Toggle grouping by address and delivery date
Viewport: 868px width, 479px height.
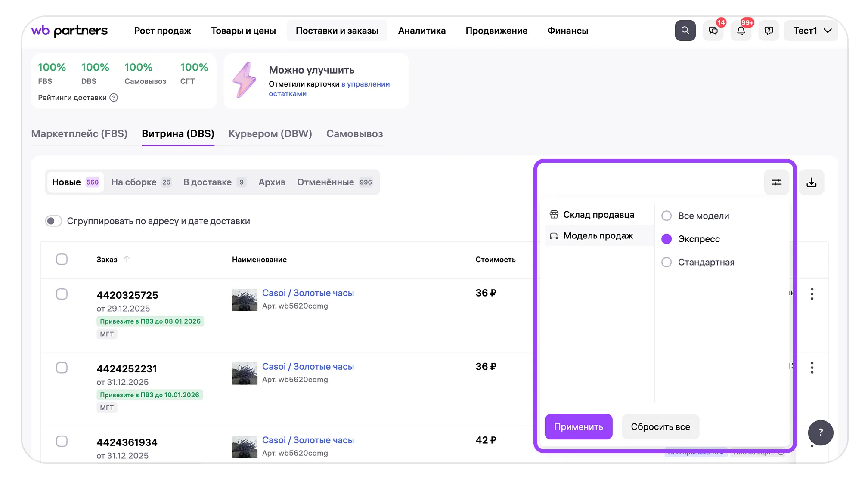(x=54, y=221)
